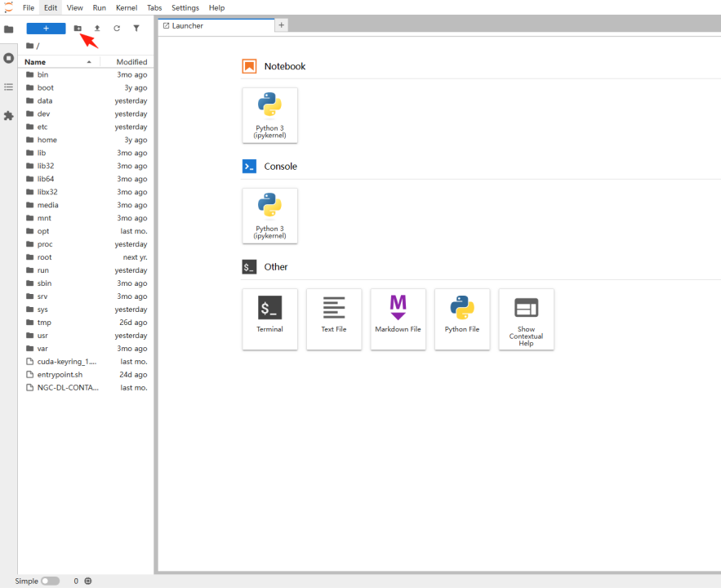Create a new Text File

click(x=334, y=319)
